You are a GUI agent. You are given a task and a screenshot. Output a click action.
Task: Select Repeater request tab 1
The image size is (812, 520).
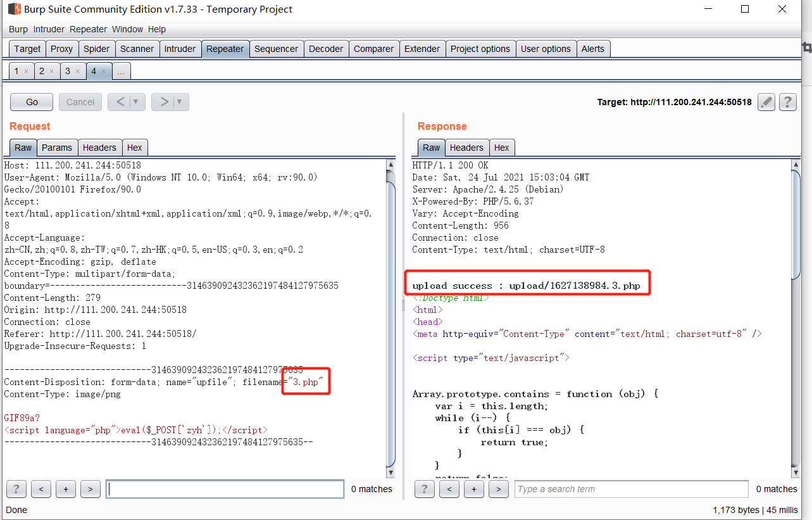(16, 71)
